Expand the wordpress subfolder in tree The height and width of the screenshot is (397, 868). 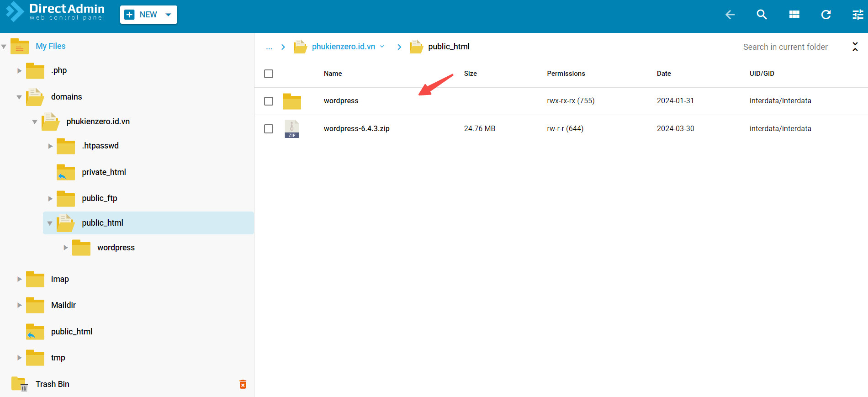66,248
